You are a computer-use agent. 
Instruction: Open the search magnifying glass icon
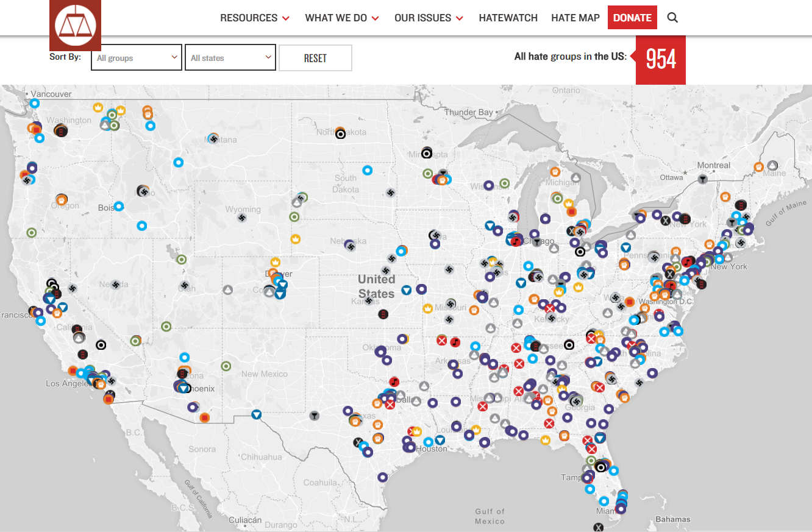pyautogui.click(x=672, y=18)
